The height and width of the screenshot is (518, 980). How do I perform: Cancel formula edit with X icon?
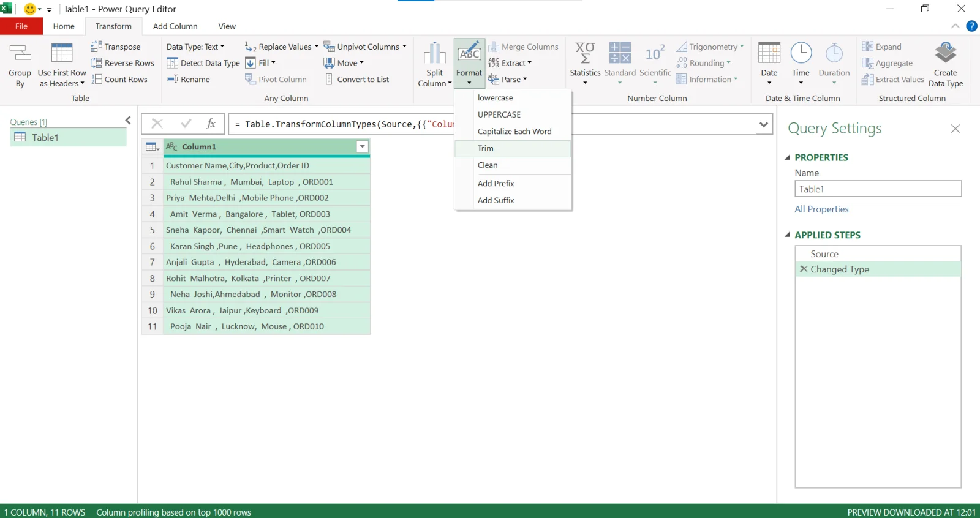click(157, 124)
